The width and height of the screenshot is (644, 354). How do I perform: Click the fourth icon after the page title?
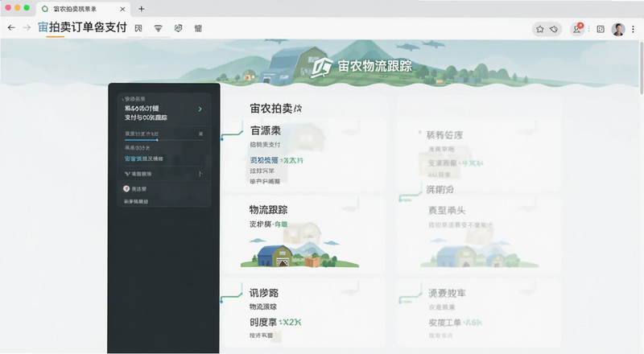pos(198,28)
